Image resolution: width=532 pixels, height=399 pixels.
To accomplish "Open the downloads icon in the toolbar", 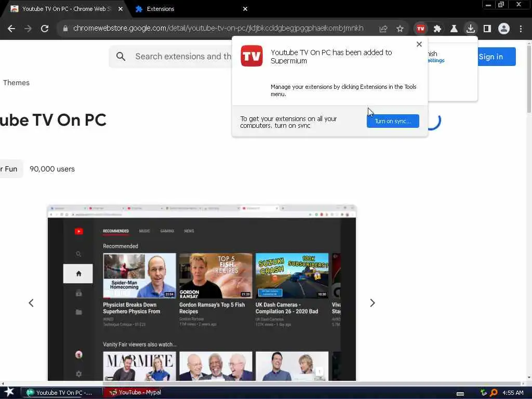I will pos(471,29).
